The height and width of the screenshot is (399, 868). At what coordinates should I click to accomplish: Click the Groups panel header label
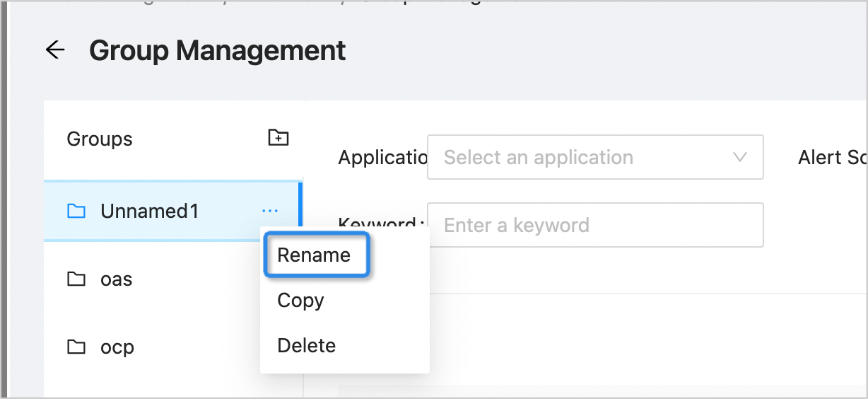(100, 139)
